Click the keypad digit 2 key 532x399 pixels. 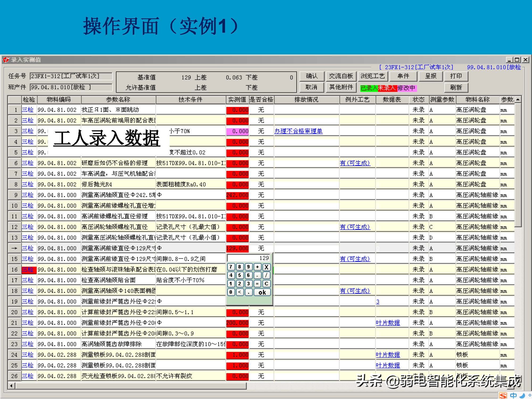pyautogui.click(x=240, y=284)
